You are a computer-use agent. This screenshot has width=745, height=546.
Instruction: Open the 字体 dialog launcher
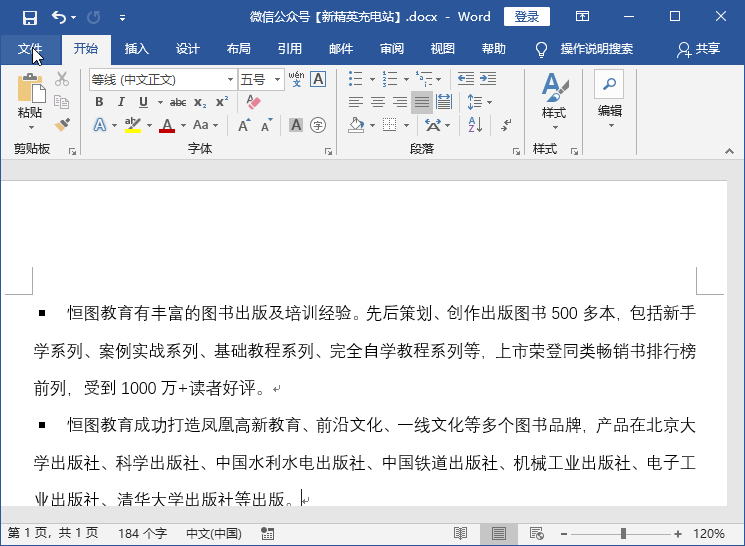pyautogui.click(x=328, y=152)
